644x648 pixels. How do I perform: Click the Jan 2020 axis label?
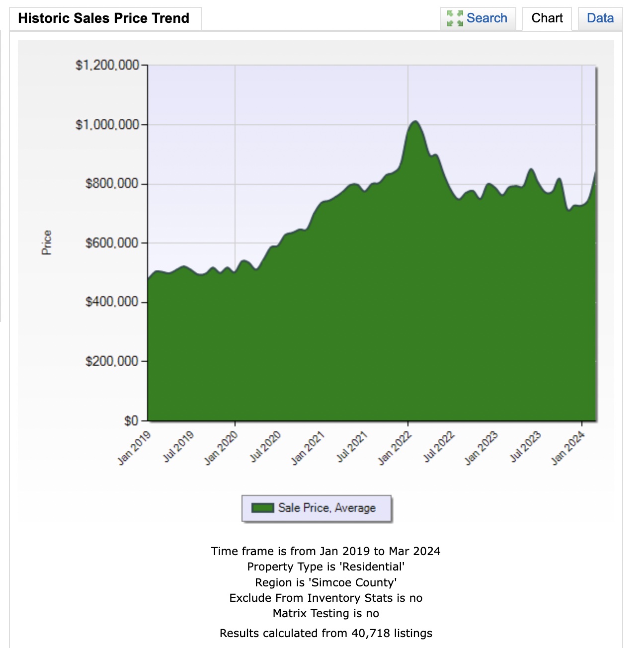[x=221, y=448]
